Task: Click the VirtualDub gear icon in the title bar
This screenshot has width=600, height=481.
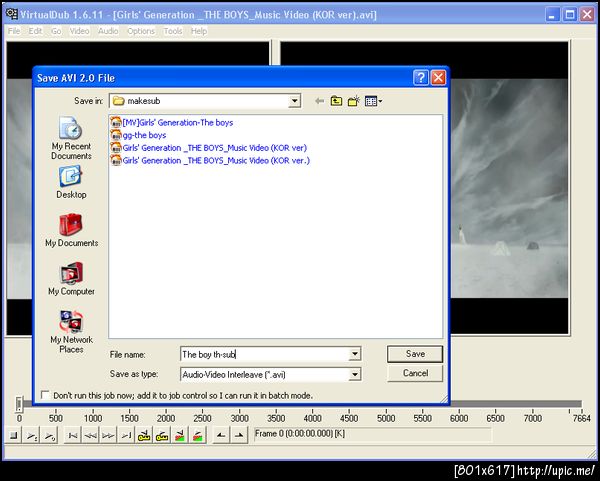Action: [x=12, y=15]
